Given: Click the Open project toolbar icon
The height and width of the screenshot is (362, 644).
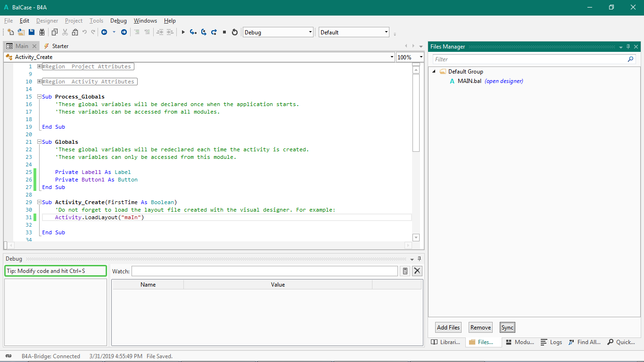Looking at the screenshot, I should [x=21, y=32].
